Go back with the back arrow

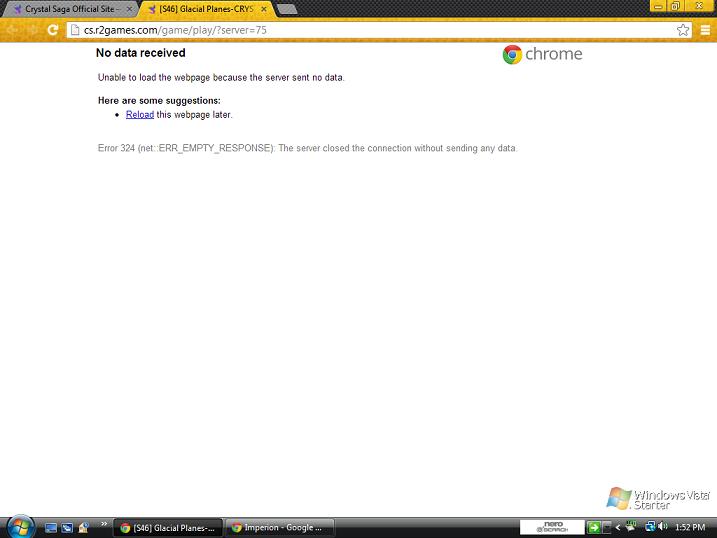(12, 30)
